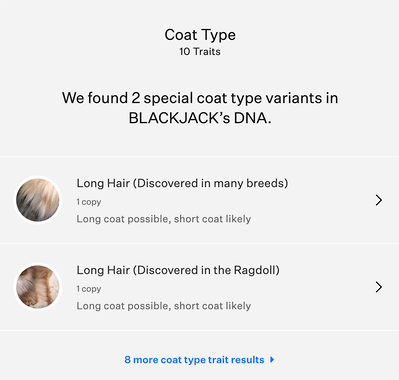Screen dimensions: 399x380
Task: Open the many breeds Long Hair fur thumbnail
Action: (38, 200)
